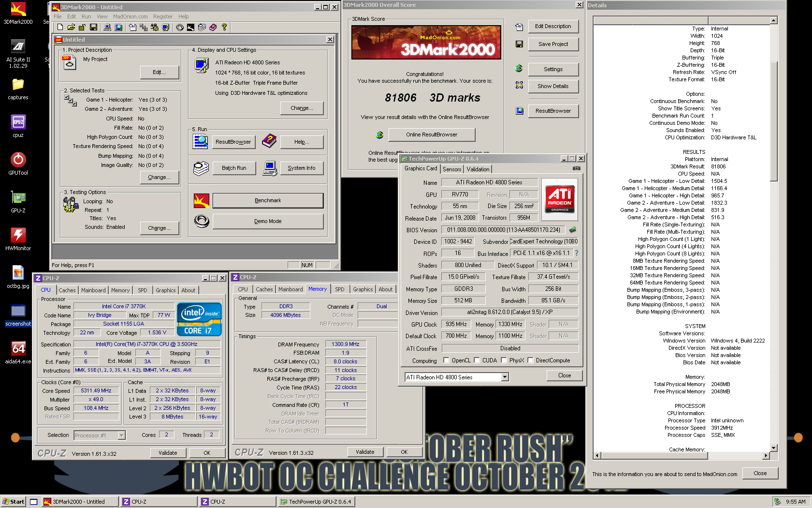Click the Benchmark button
The image size is (812, 508).
(x=268, y=200)
